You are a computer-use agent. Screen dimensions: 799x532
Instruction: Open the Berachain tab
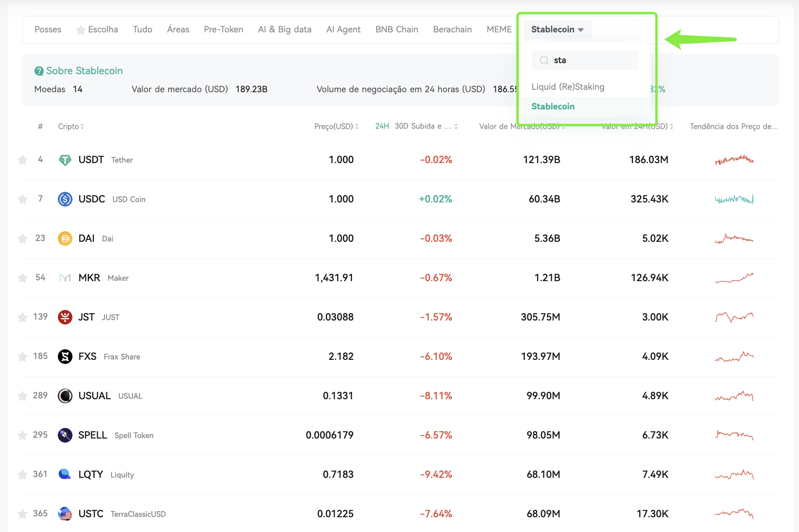tap(452, 30)
